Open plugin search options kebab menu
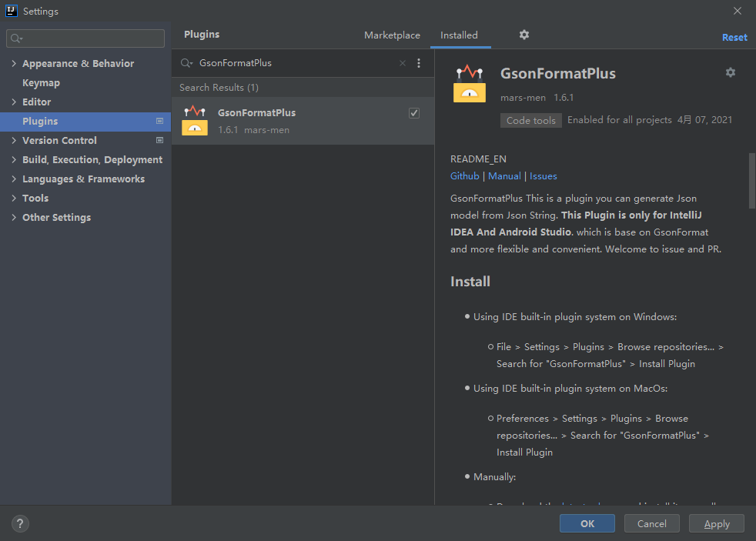The width and height of the screenshot is (756, 541). [x=419, y=63]
